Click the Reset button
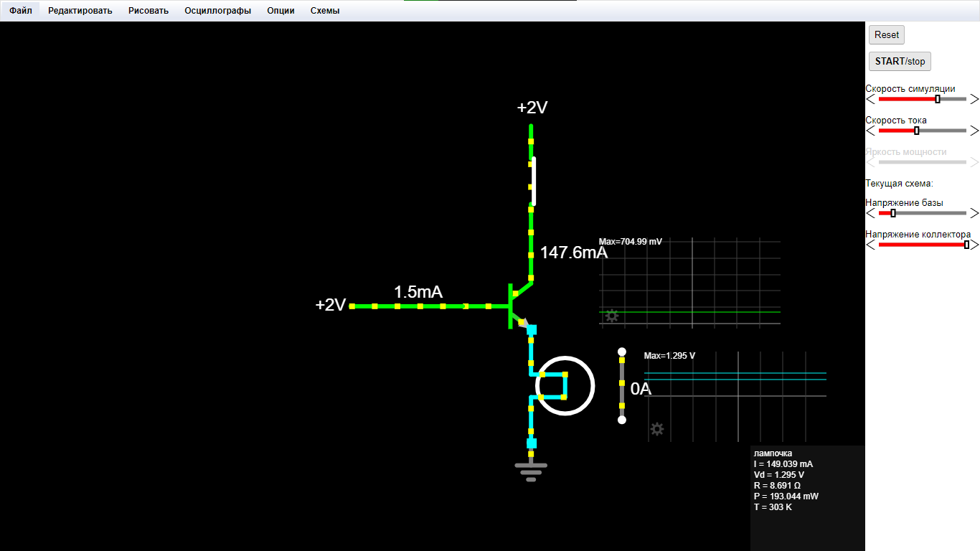 (x=887, y=34)
